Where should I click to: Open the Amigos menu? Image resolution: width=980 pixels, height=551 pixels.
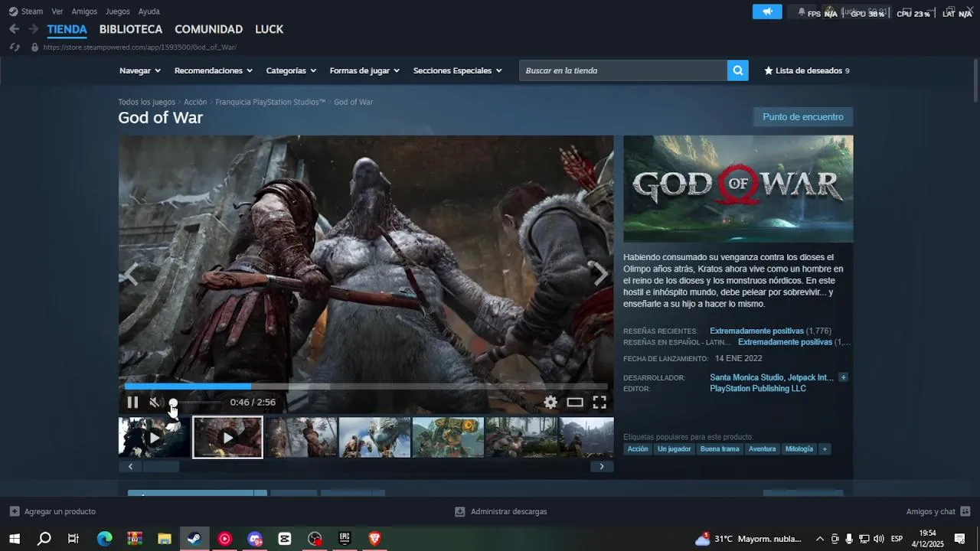pyautogui.click(x=84, y=11)
